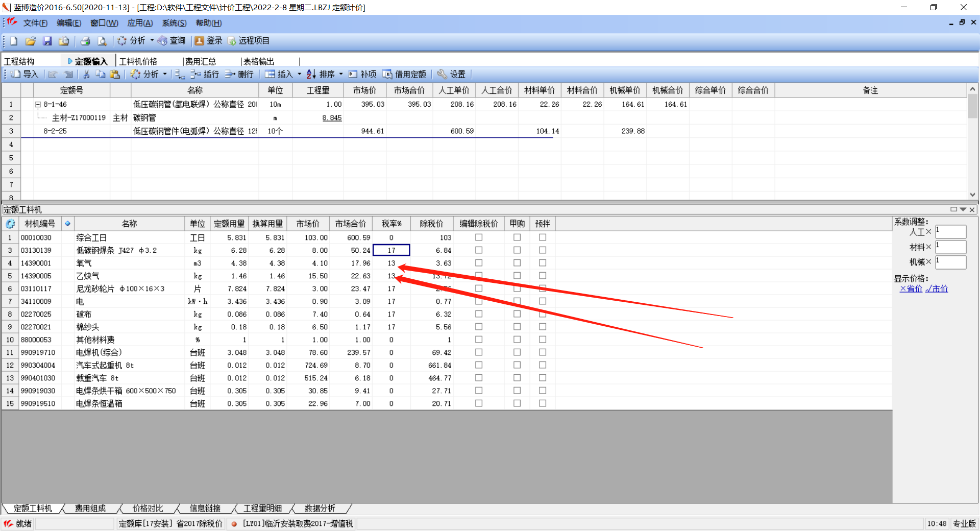Open 应用(A) menu
The height and width of the screenshot is (531, 980).
pyautogui.click(x=140, y=23)
